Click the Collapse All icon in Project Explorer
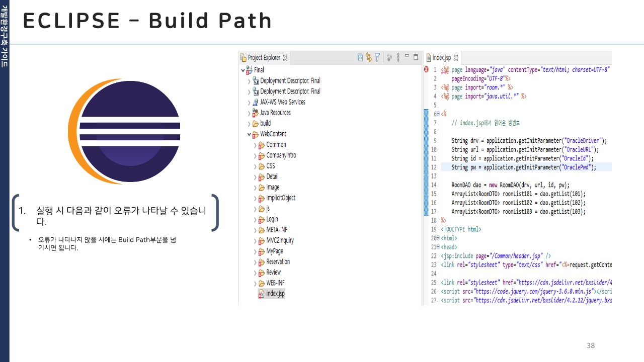644x362 pixels. [x=360, y=57]
